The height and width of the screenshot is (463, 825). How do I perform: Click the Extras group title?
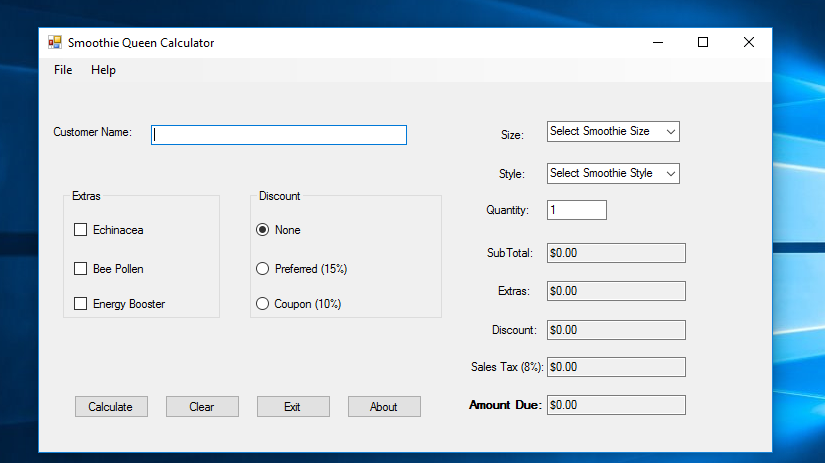click(x=86, y=196)
